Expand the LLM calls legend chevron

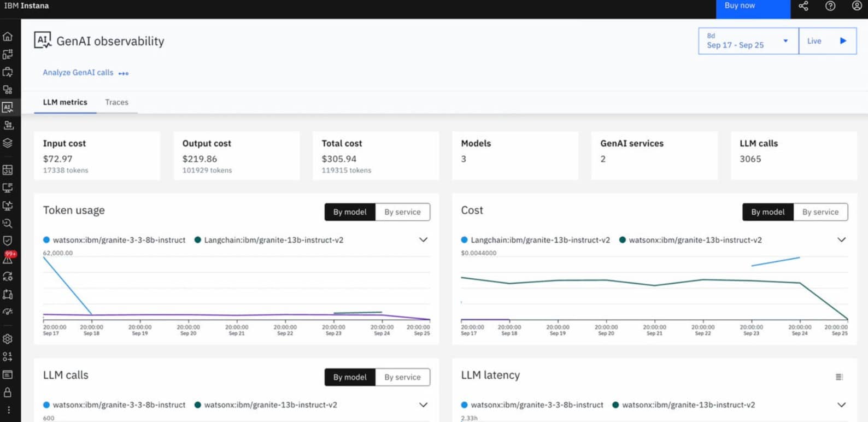pos(423,405)
